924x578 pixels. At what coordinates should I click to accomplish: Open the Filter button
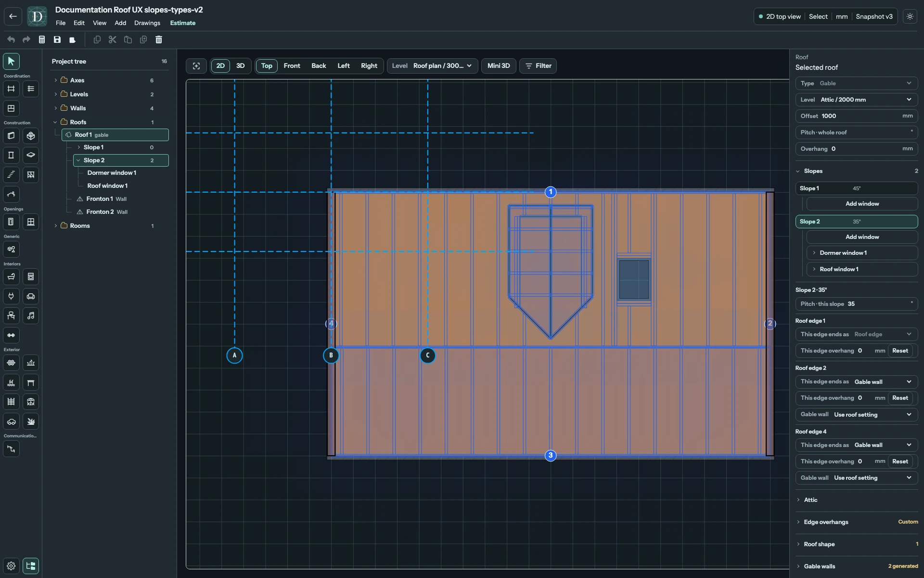pyautogui.click(x=538, y=66)
